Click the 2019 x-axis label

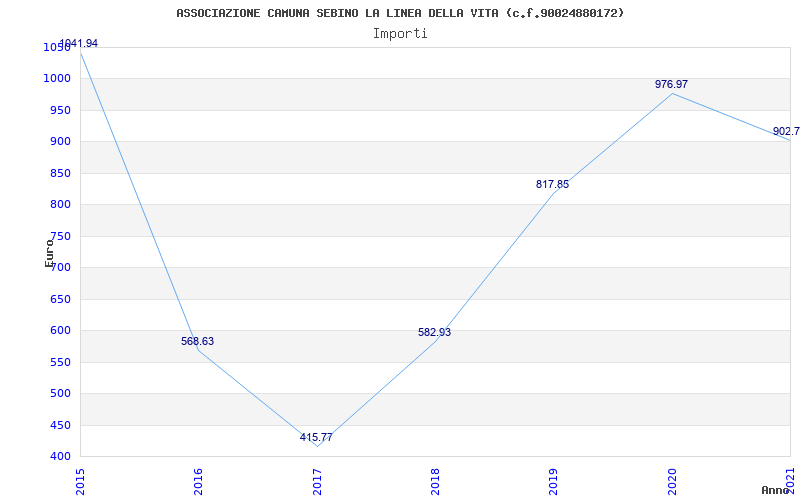554,481
